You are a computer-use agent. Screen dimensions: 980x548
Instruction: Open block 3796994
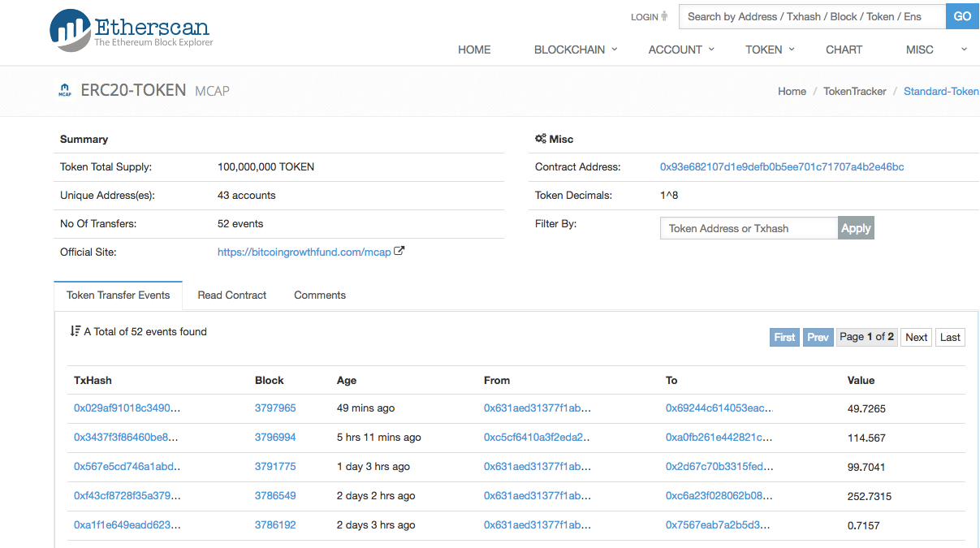[275, 438]
